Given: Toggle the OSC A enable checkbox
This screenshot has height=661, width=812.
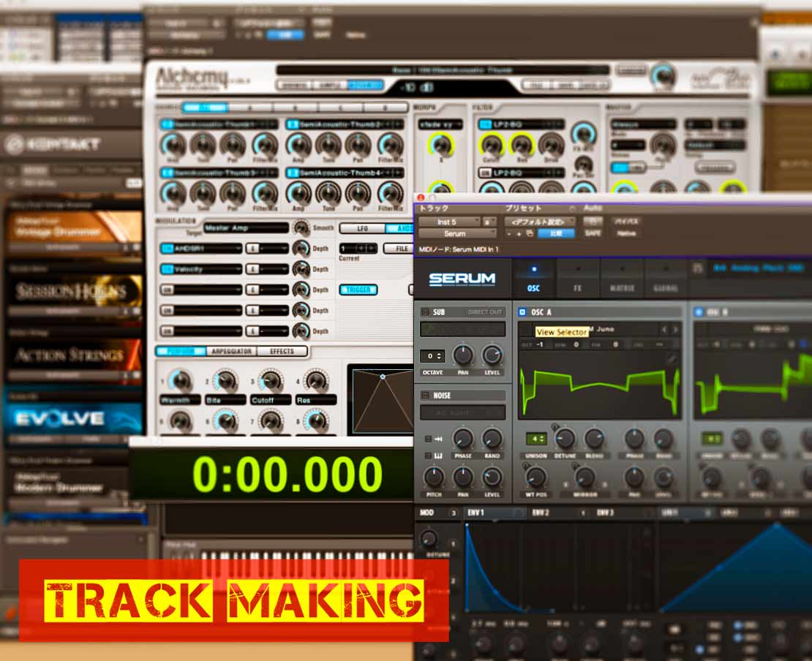Looking at the screenshot, I should 522,312.
